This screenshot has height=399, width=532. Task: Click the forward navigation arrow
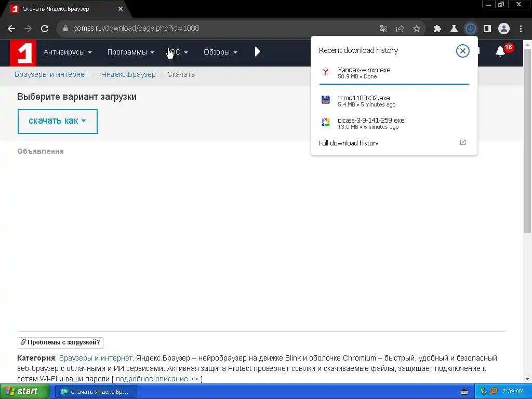(x=28, y=29)
